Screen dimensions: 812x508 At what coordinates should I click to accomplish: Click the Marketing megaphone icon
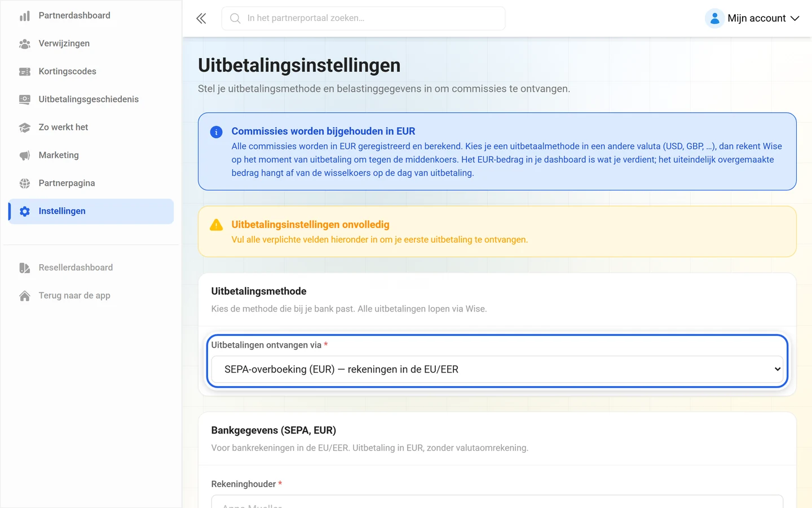25,155
